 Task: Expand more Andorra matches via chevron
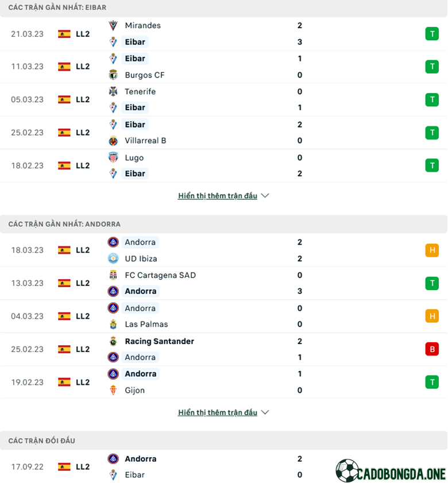click(265, 412)
